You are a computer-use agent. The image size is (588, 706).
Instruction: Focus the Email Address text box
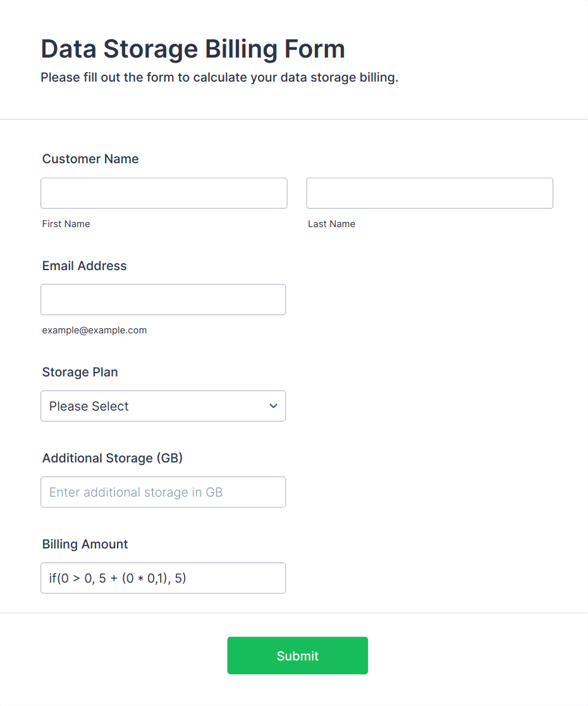[163, 299]
